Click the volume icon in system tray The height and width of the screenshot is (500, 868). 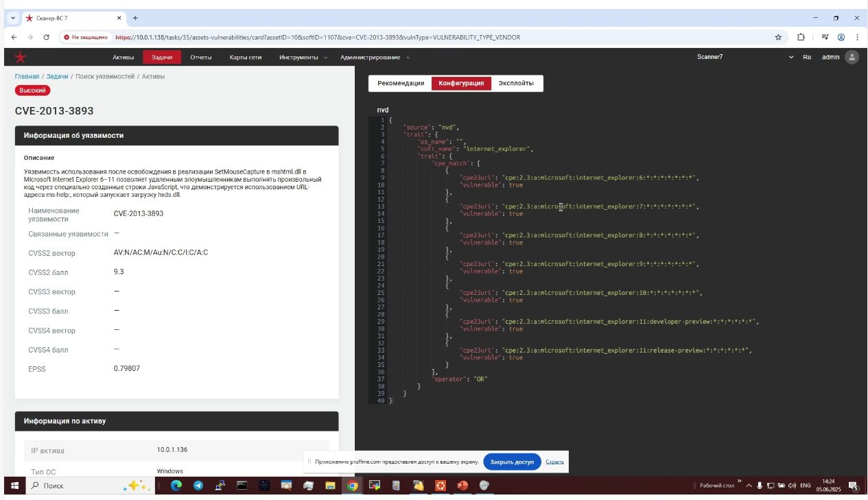pos(792,486)
